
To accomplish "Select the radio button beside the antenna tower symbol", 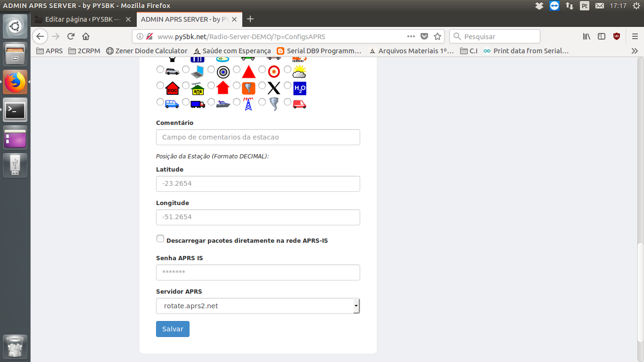I will click(x=237, y=101).
